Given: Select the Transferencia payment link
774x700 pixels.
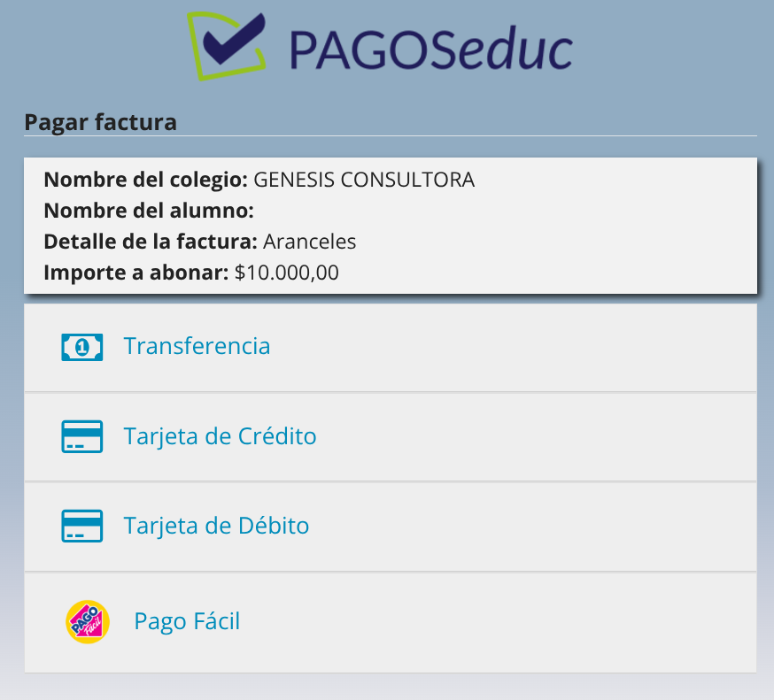Looking at the screenshot, I should [x=197, y=346].
